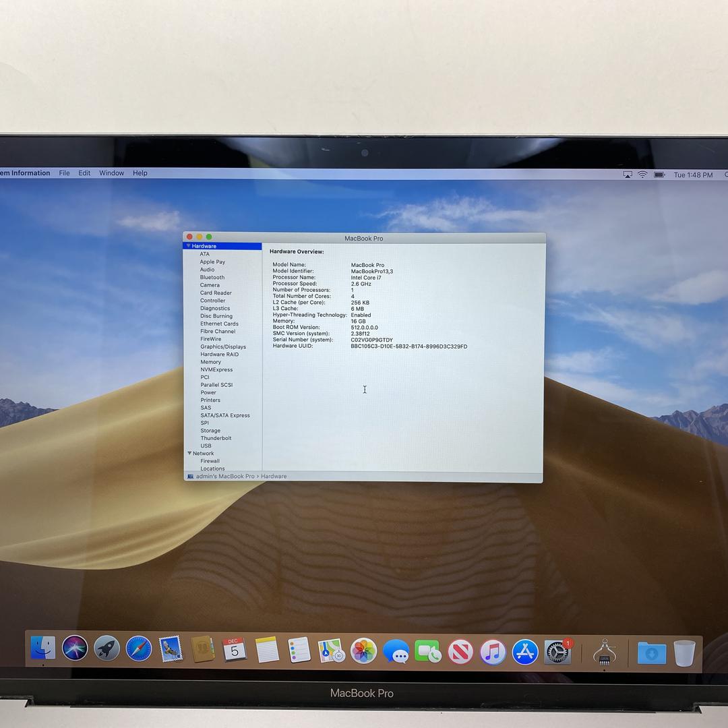
Task: Select Graphics/Displays in the sidebar
Action: click(x=222, y=347)
